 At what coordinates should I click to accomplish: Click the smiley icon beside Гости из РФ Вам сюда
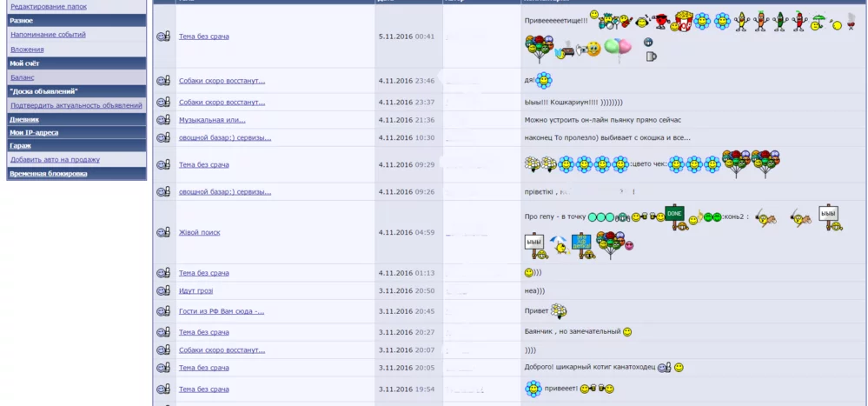tap(163, 311)
